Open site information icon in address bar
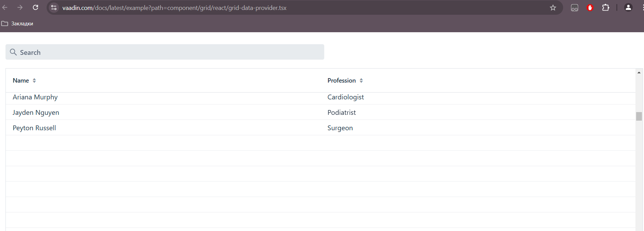644x231 pixels. (54, 8)
